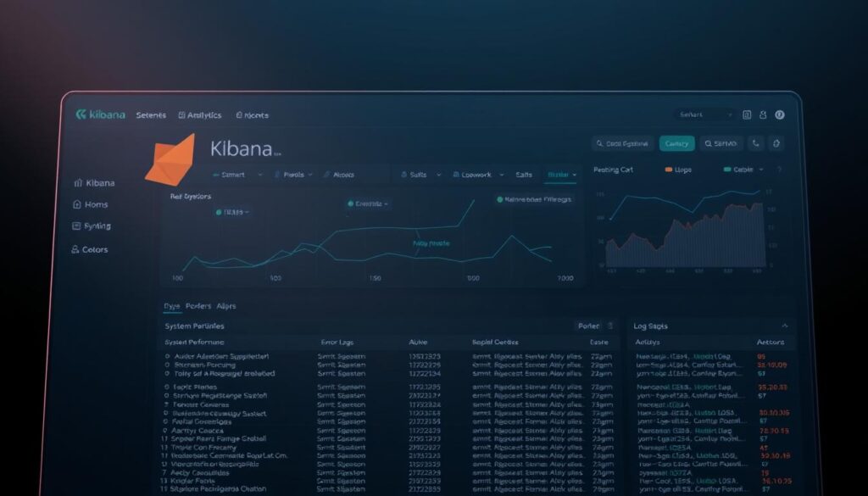Collapse the Log Sacts panel with its chevron
Screen dimensions: 868x496
click(784, 326)
